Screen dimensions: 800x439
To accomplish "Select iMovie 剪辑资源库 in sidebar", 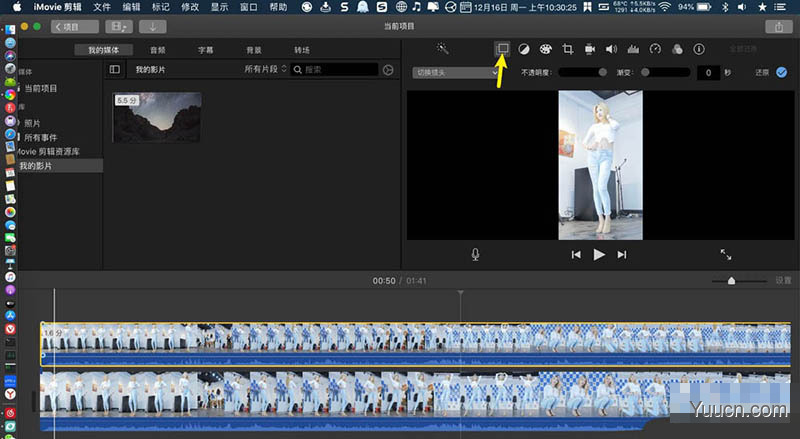I will [48, 152].
